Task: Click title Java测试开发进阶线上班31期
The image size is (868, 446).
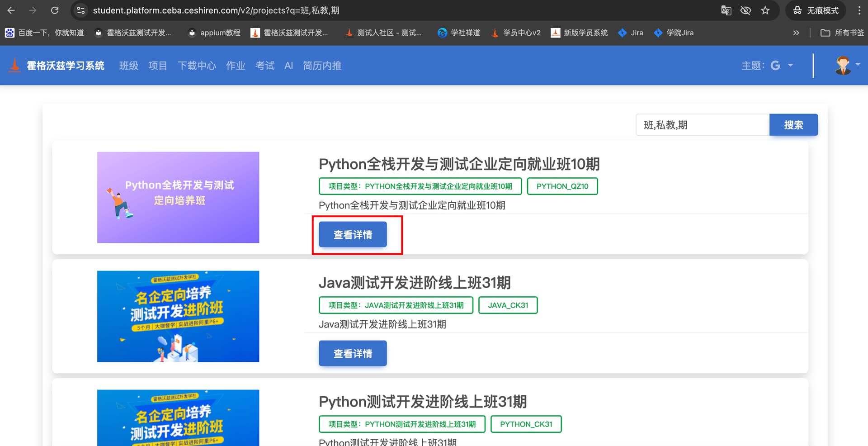Action: 415,283
